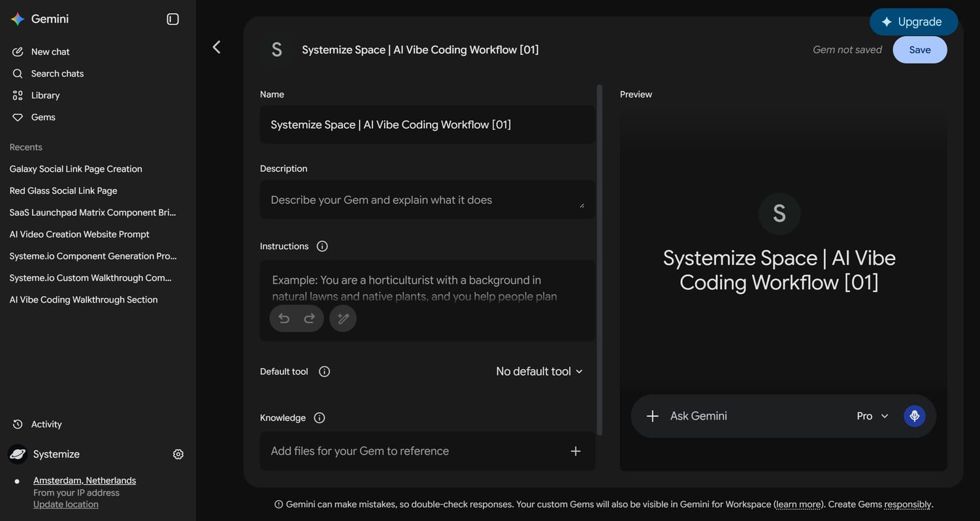The width and height of the screenshot is (980, 521).
Task: Open the Pro model selector
Action: 872,416
